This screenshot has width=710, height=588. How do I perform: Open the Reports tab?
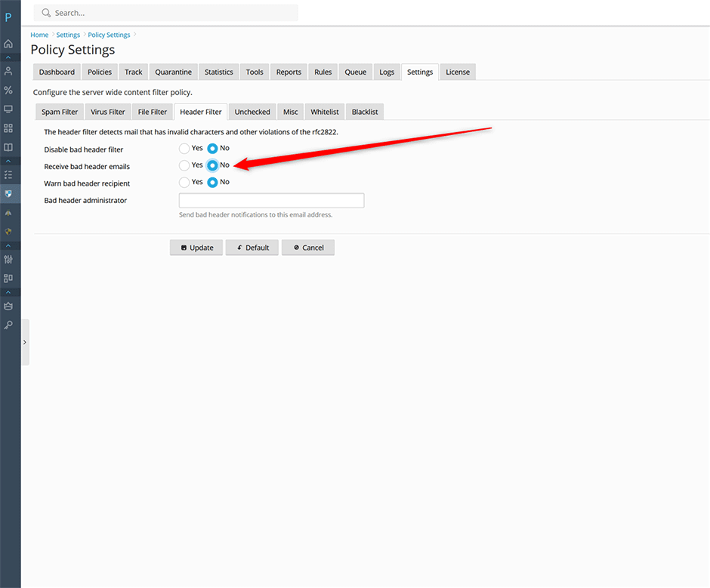tap(289, 72)
